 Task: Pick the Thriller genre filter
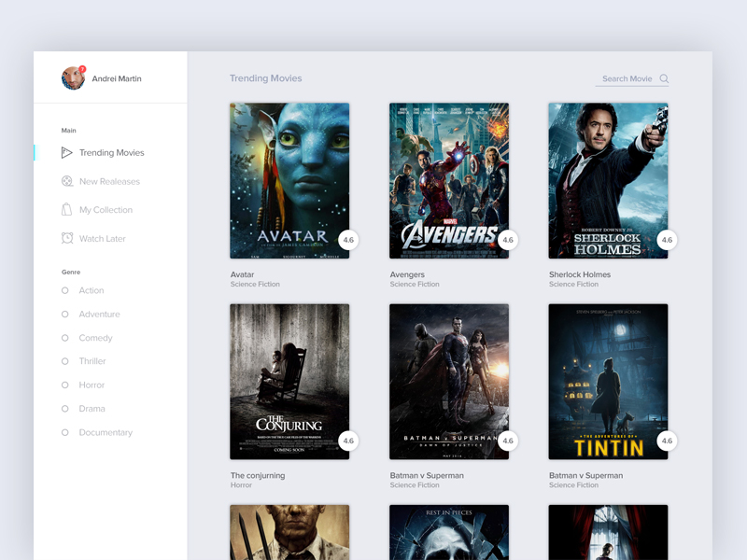pyautogui.click(x=92, y=361)
